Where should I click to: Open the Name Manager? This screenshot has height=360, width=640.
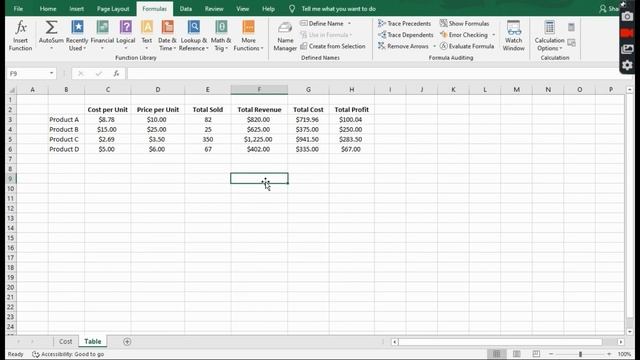click(285, 37)
